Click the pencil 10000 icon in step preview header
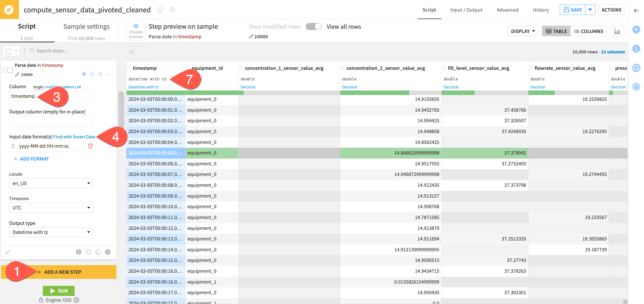Screen dimensions: 644x304 pos(251,37)
